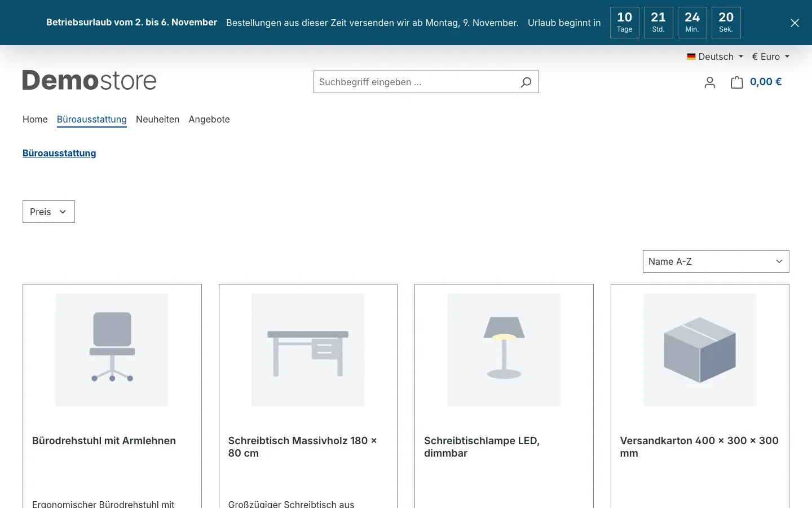Open the Schreibtischlampe LED product image
812x508 pixels.
[504, 350]
